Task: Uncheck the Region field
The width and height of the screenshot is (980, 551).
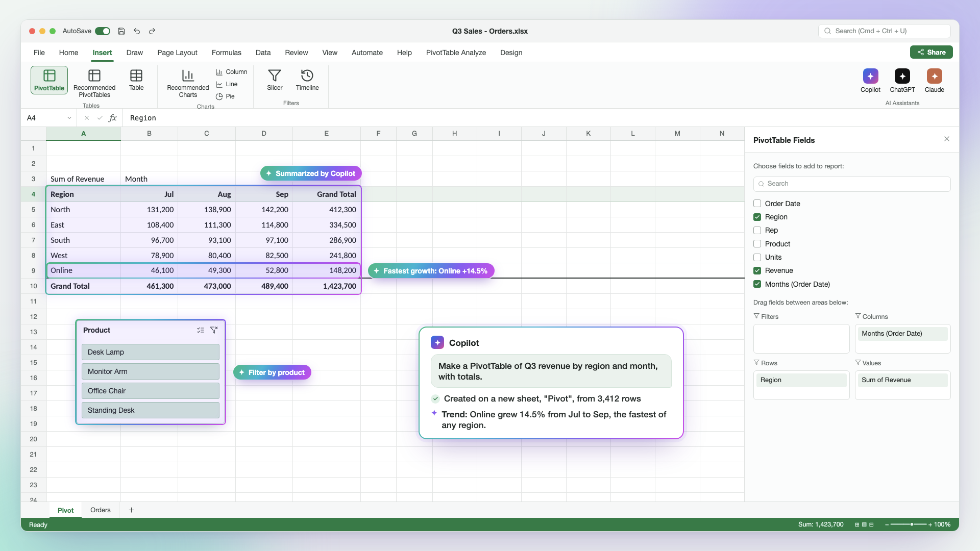Action: (x=757, y=217)
